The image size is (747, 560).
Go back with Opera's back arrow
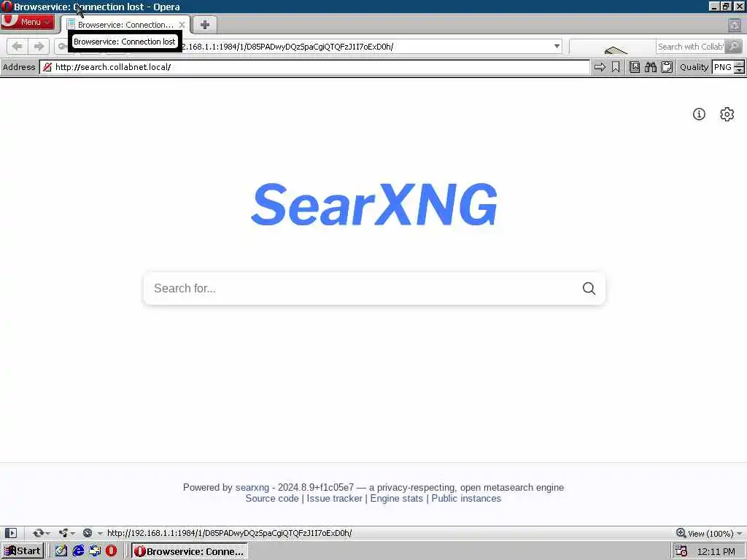pyautogui.click(x=18, y=46)
